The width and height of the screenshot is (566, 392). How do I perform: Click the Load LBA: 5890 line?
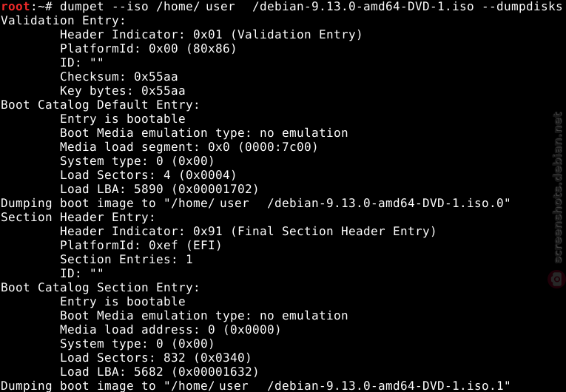[159, 189]
